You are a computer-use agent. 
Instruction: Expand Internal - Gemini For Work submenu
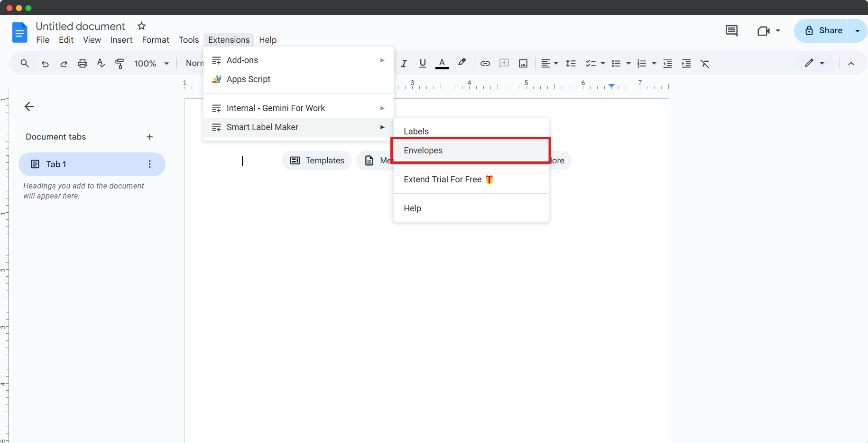[299, 108]
